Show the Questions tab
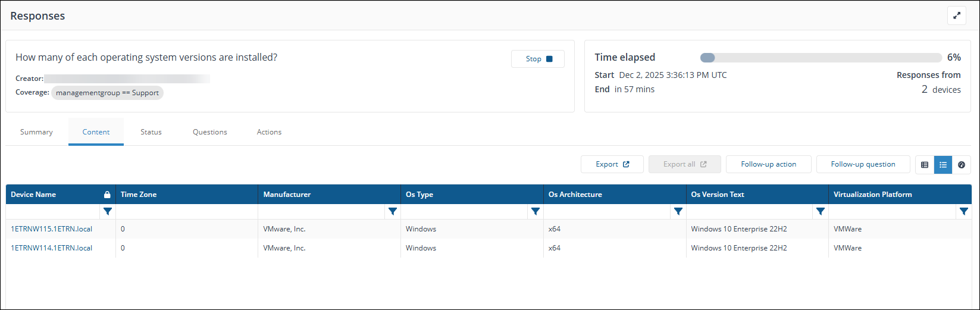 210,132
